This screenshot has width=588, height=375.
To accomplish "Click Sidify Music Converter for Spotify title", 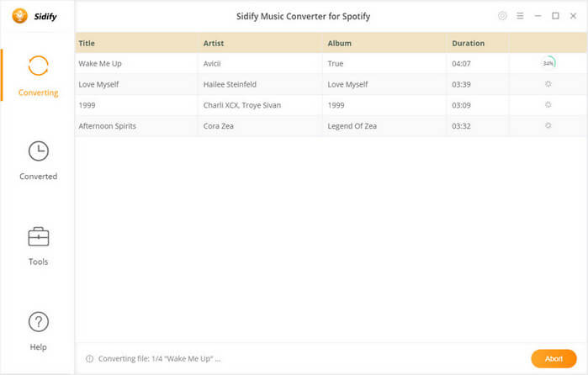I will [x=303, y=17].
